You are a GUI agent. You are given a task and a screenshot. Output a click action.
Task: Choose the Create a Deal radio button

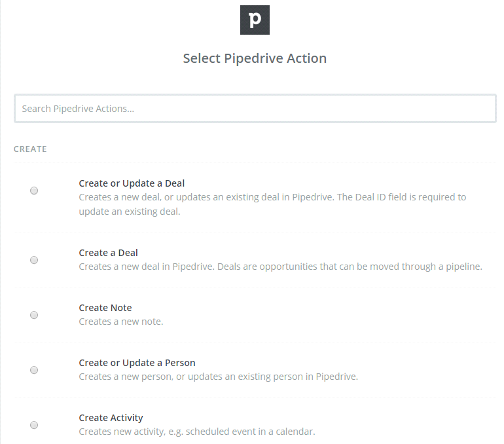(x=34, y=260)
